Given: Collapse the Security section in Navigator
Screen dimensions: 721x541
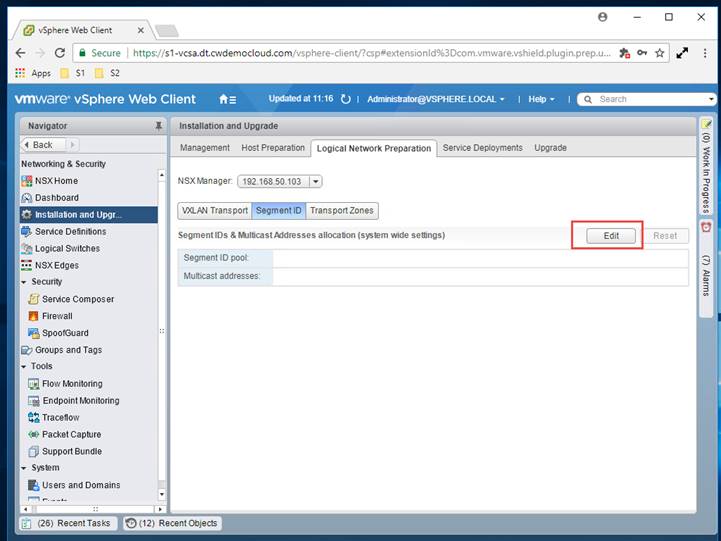Looking at the screenshot, I should (24, 282).
